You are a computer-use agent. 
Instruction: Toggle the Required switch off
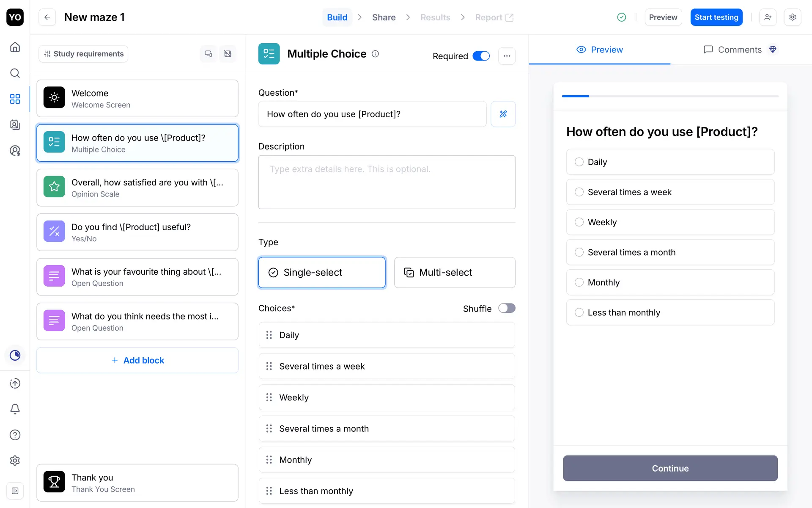point(481,56)
